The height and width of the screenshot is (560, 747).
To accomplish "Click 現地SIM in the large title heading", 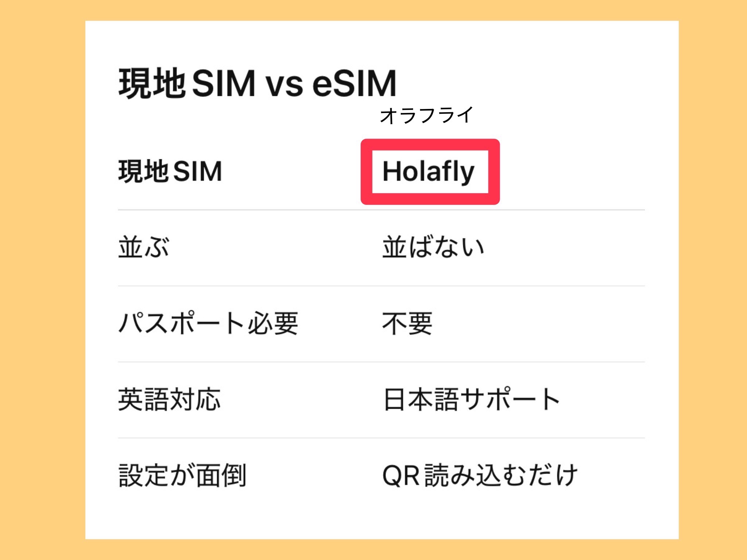I will 187,83.
